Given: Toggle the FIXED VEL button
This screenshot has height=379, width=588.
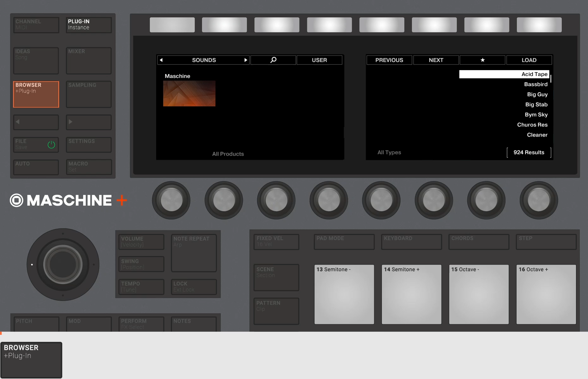Looking at the screenshot, I should tap(276, 242).
